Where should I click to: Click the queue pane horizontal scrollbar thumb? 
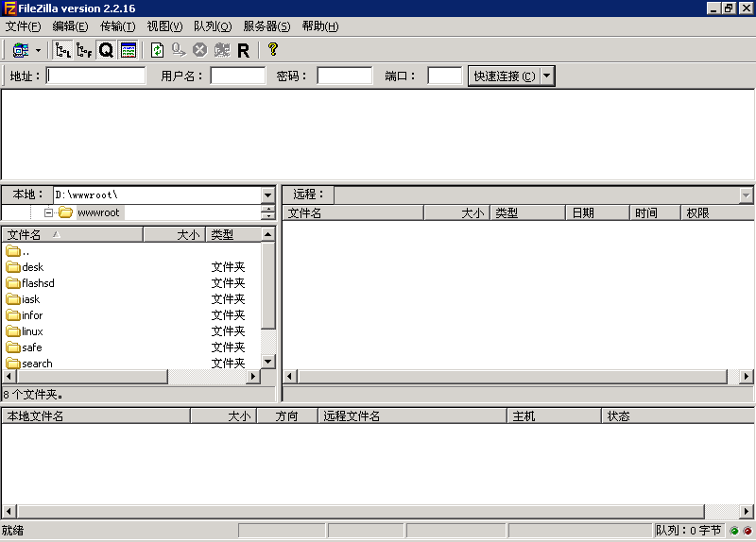tap(361, 511)
